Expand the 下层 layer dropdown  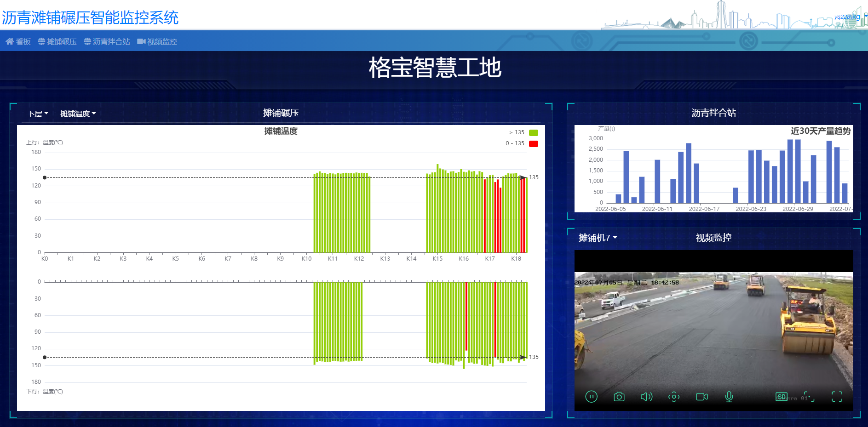coord(38,114)
